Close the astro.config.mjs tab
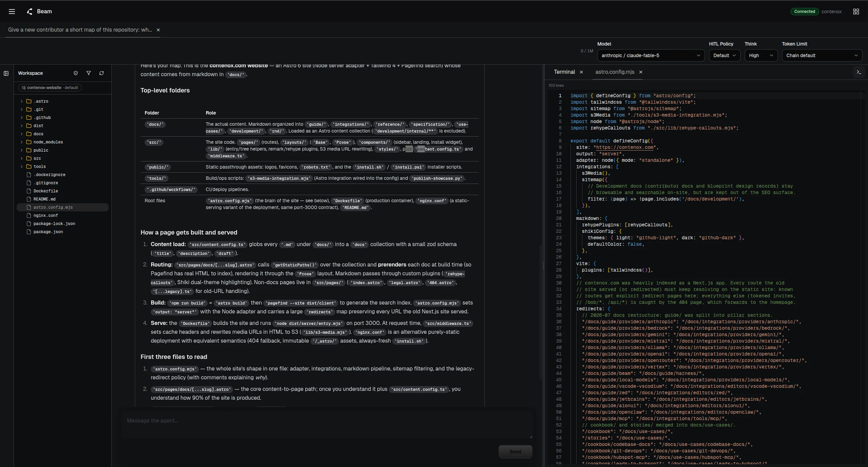 pyautogui.click(x=641, y=72)
